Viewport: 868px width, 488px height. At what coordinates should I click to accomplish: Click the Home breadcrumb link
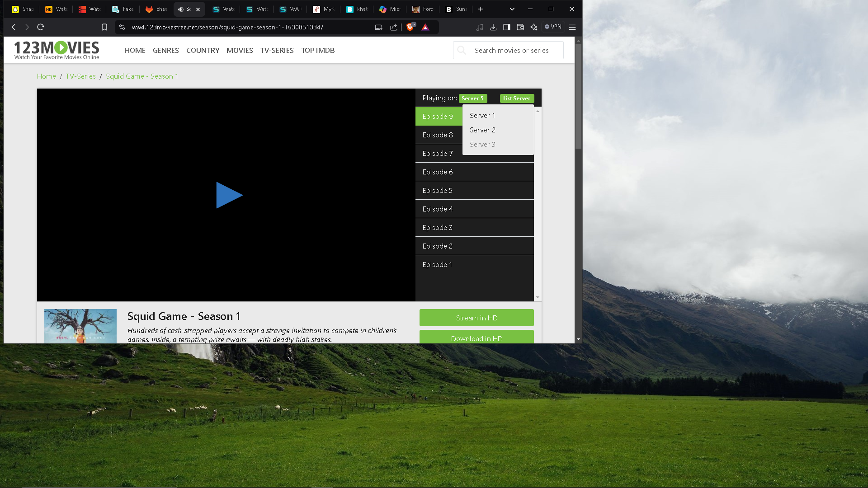click(x=47, y=76)
